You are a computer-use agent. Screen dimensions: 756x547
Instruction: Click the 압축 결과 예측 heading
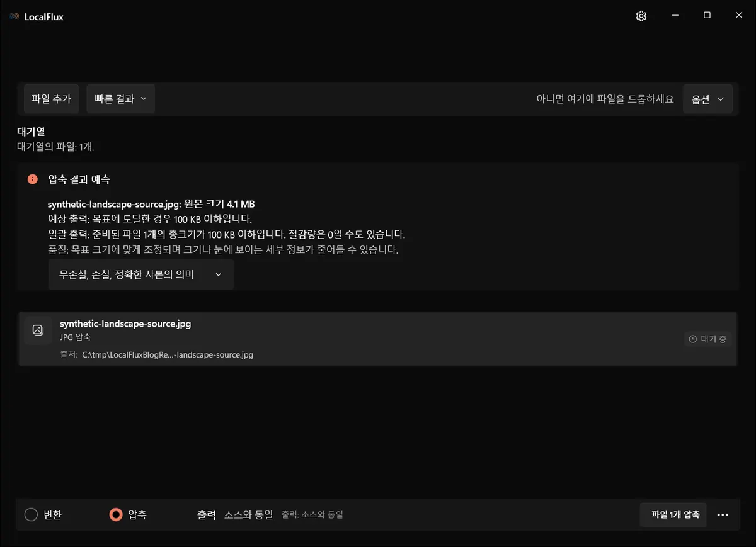coord(79,179)
